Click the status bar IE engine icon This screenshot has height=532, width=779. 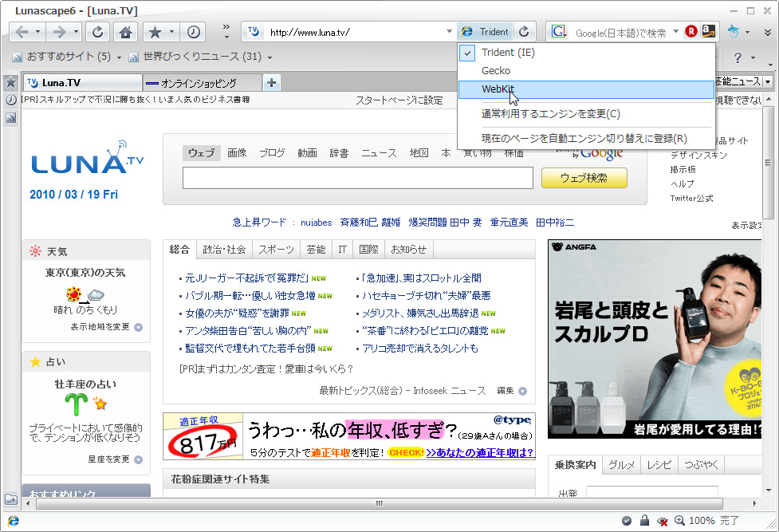[x=14, y=521]
